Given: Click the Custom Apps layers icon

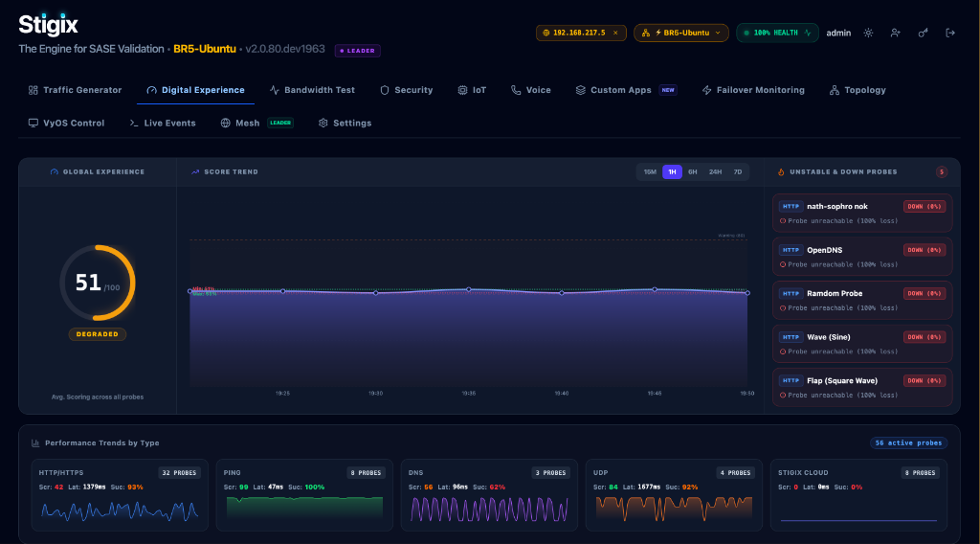Looking at the screenshot, I should (581, 90).
